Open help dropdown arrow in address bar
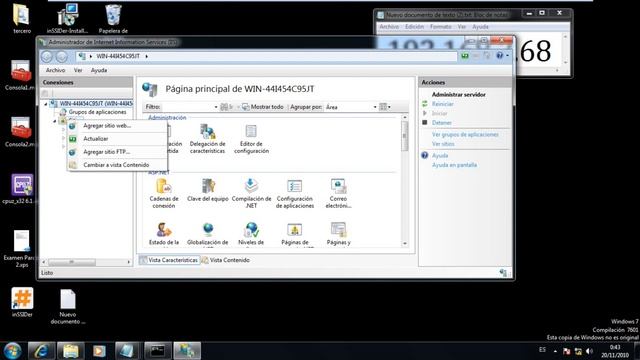Viewport: 640px width, 360px height. point(507,56)
